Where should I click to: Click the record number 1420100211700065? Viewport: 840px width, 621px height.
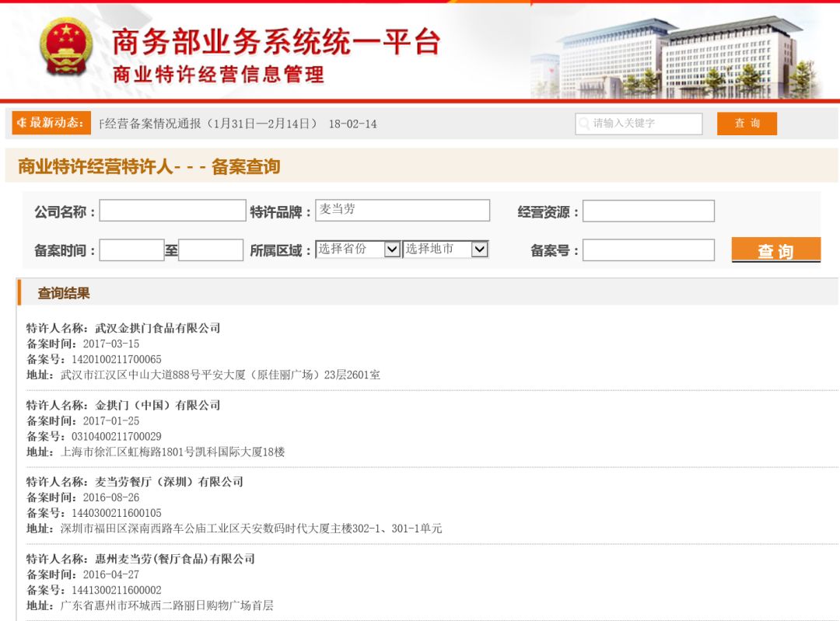tap(116, 359)
